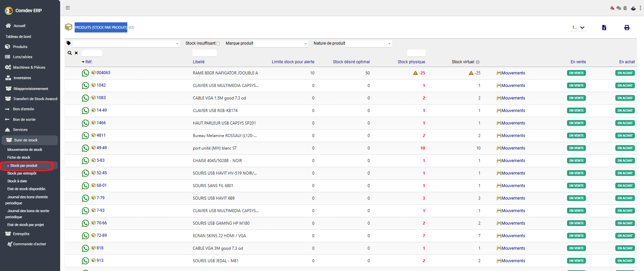Open the three-dot options menu

click(640, 8)
